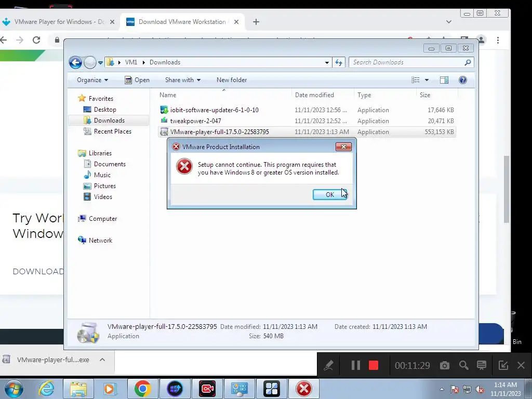
Task: Click the Explorer Forward navigation arrow
Action: point(90,62)
